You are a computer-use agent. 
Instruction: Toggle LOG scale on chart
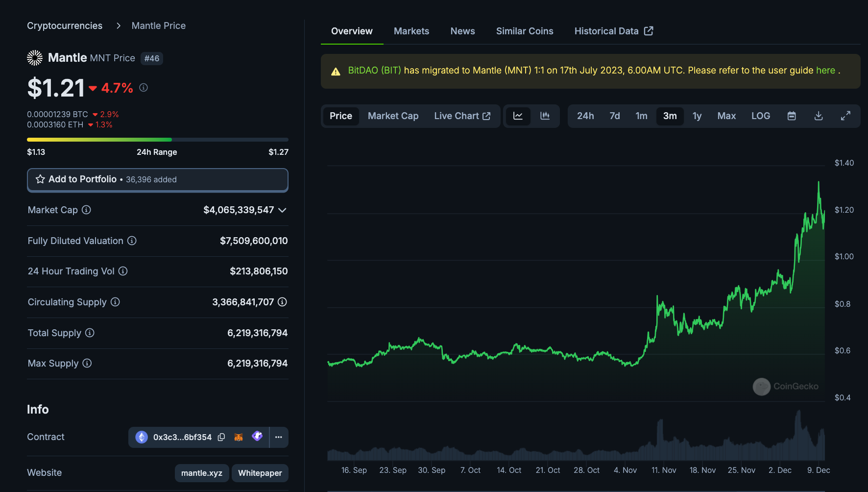(x=761, y=116)
